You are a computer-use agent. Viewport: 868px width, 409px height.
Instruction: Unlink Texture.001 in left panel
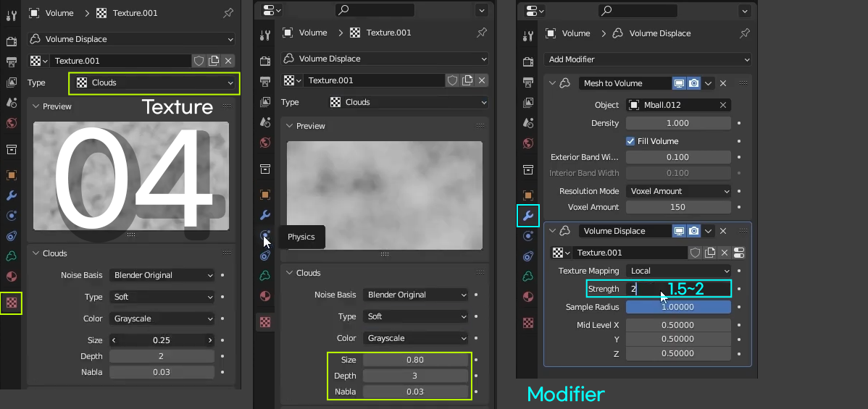(228, 61)
